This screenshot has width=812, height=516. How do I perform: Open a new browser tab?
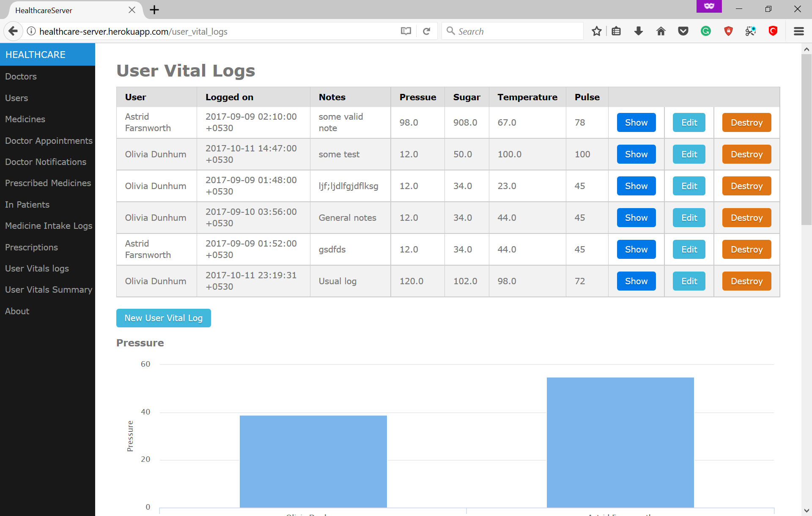point(154,10)
